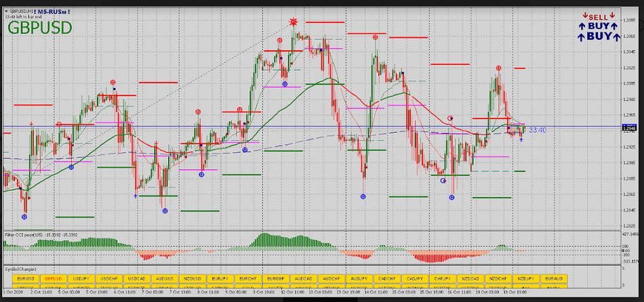Screen dimensions: 644x302
Task: Click the blue circle marker below 14 Oct low
Action: point(363,196)
